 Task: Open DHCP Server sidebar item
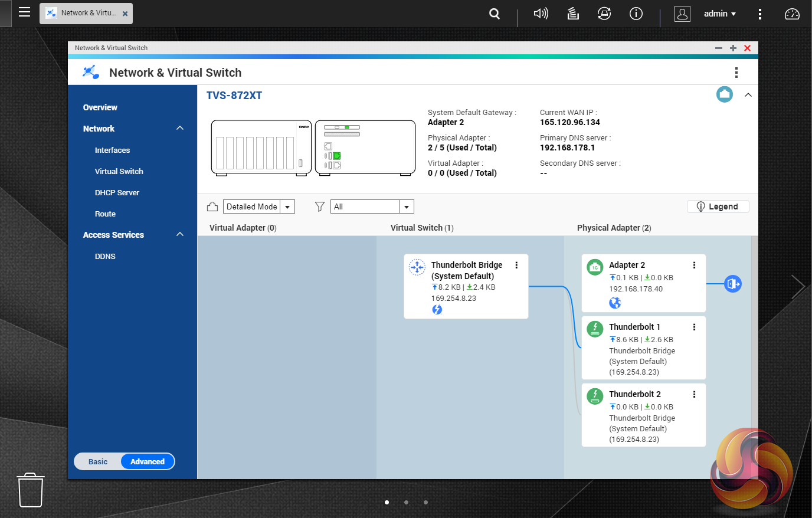117,192
